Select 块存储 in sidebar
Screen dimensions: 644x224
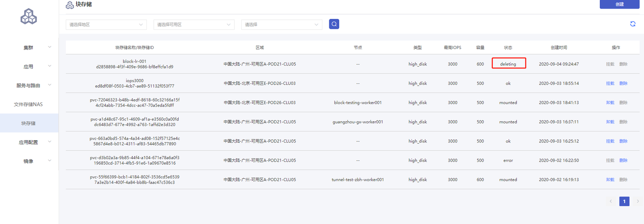[29, 123]
